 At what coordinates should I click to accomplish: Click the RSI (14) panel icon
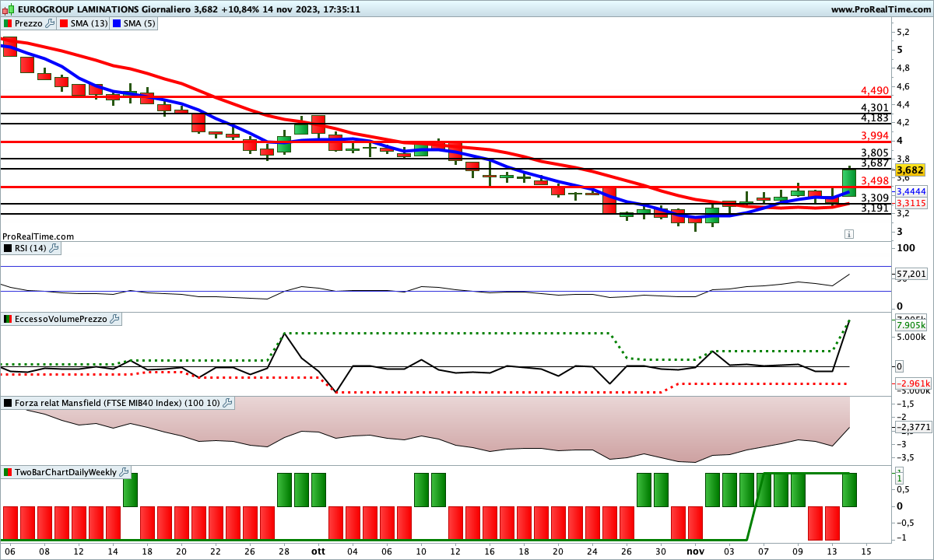coord(9,248)
